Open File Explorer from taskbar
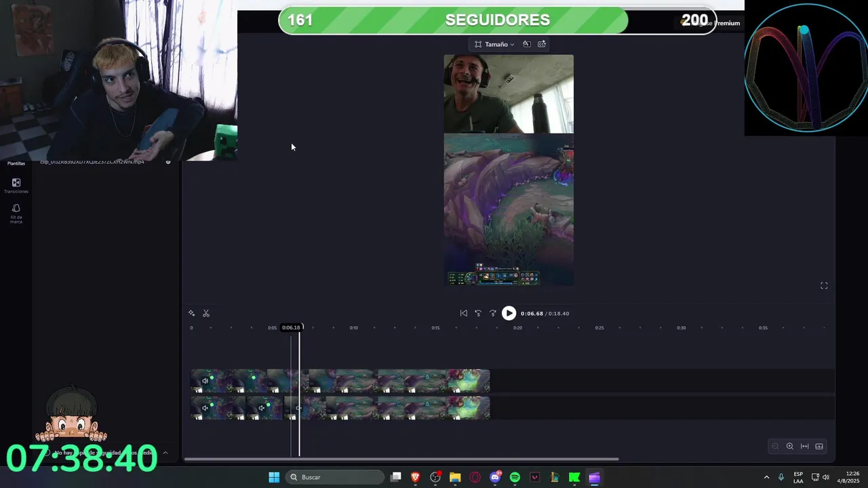Screen dimensions: 868x488 (455, 477)
